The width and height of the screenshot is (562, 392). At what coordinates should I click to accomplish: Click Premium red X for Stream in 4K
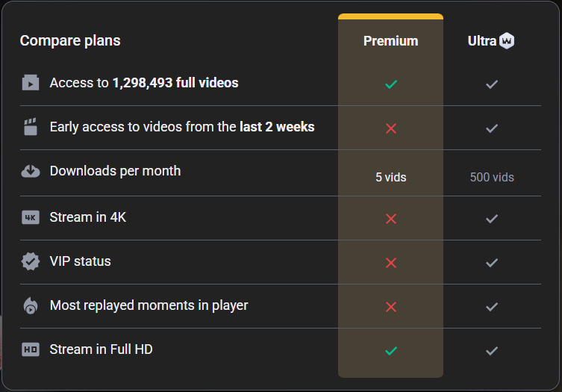390,219
